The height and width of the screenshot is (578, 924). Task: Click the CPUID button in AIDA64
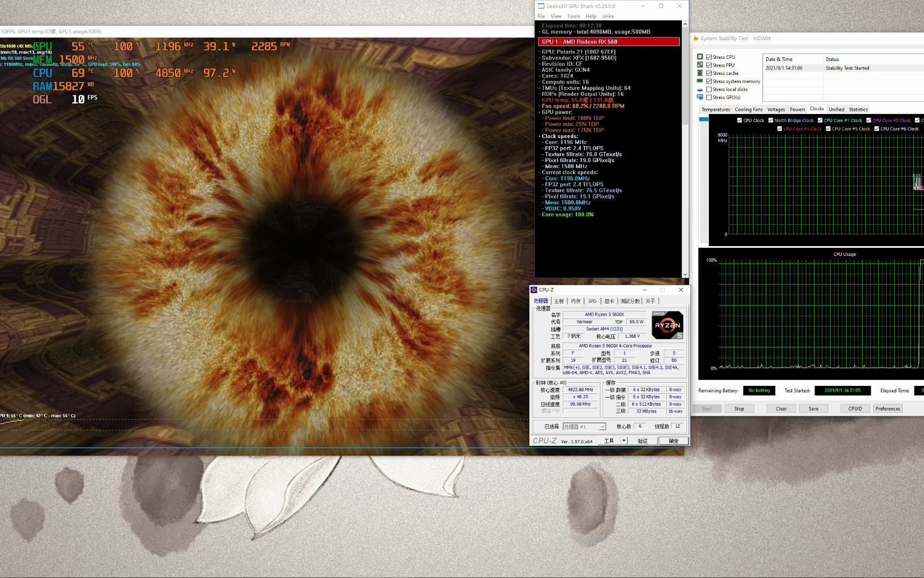pos(855,408)
